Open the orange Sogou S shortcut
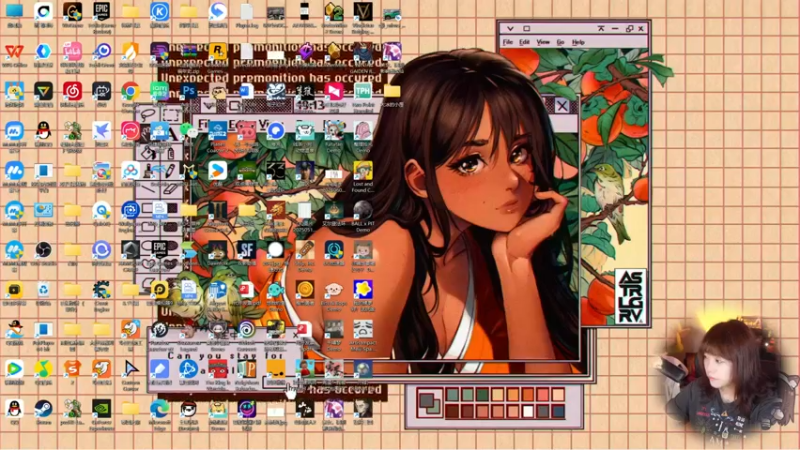800x450 pixels. [x=72, y=369]
